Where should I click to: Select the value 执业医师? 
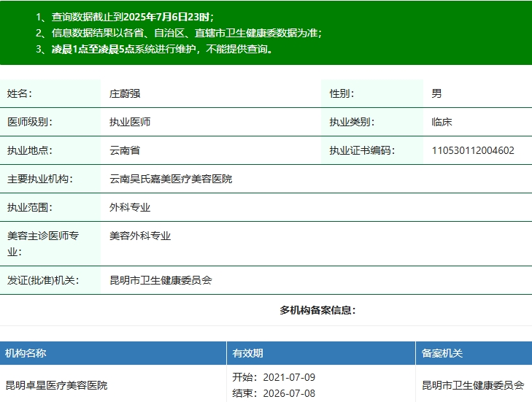click(x=130, y=122)
